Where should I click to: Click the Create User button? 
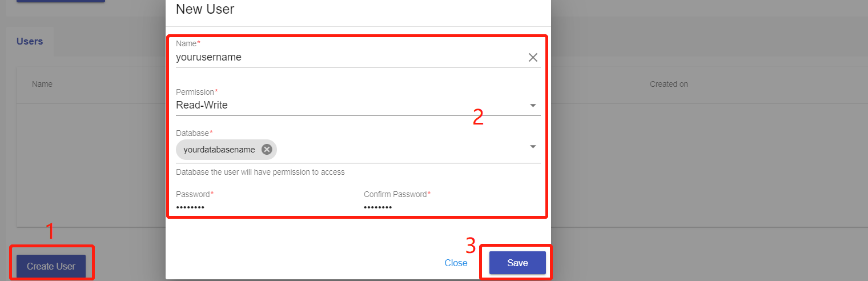(x=51, y=266)
